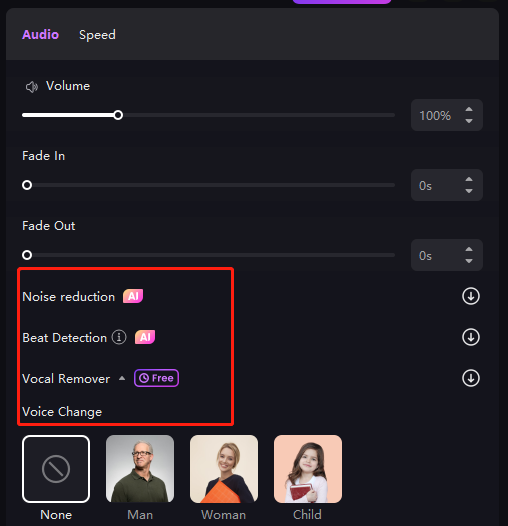This screenshot has height=526, width=508.
Task: Click the Volume label text
Action: pyautogui.click(x=68, y=86)
